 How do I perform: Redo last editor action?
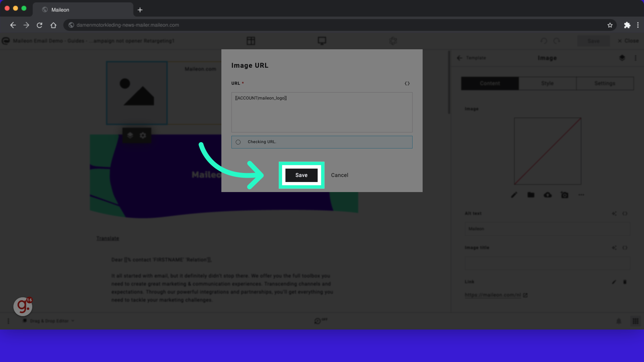pos(557,41)
